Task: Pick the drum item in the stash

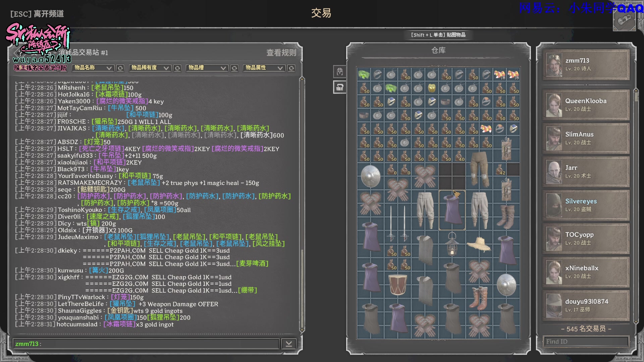Action: [398, 284]
